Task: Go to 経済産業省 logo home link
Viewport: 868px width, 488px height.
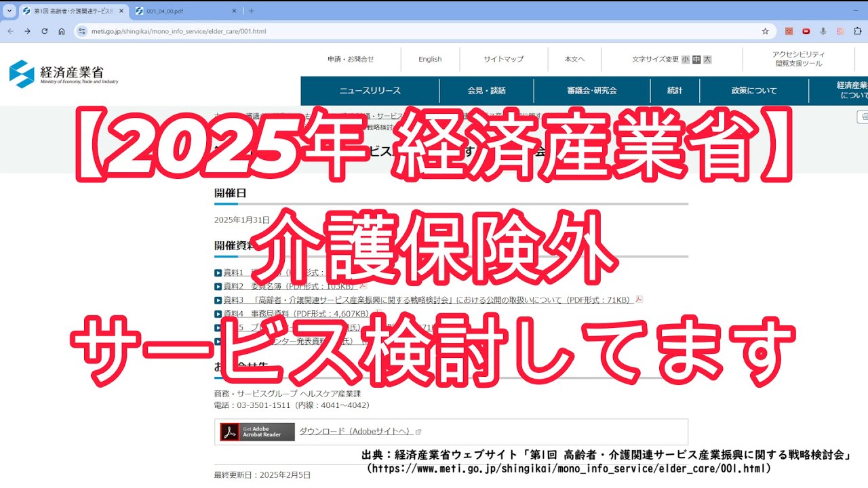Action: [64, 74]
